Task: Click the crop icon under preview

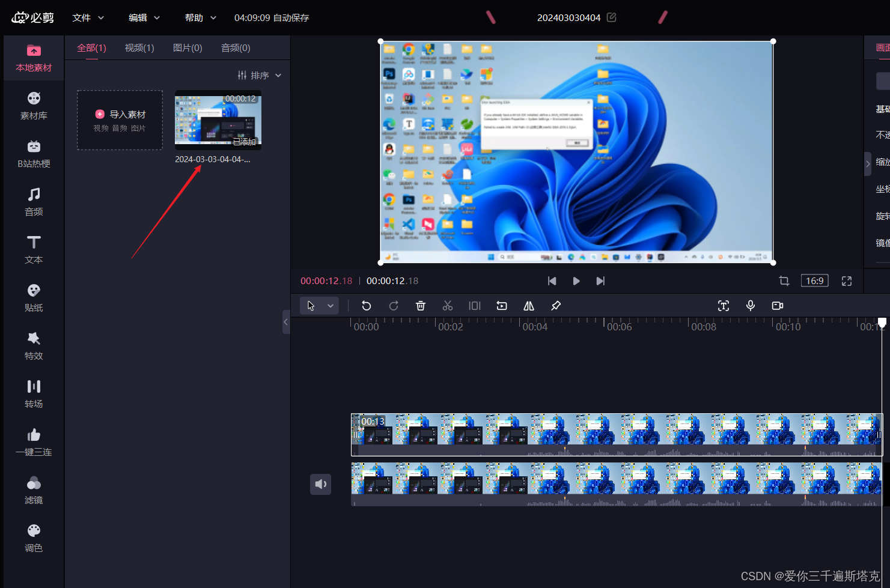Action: 784,281
